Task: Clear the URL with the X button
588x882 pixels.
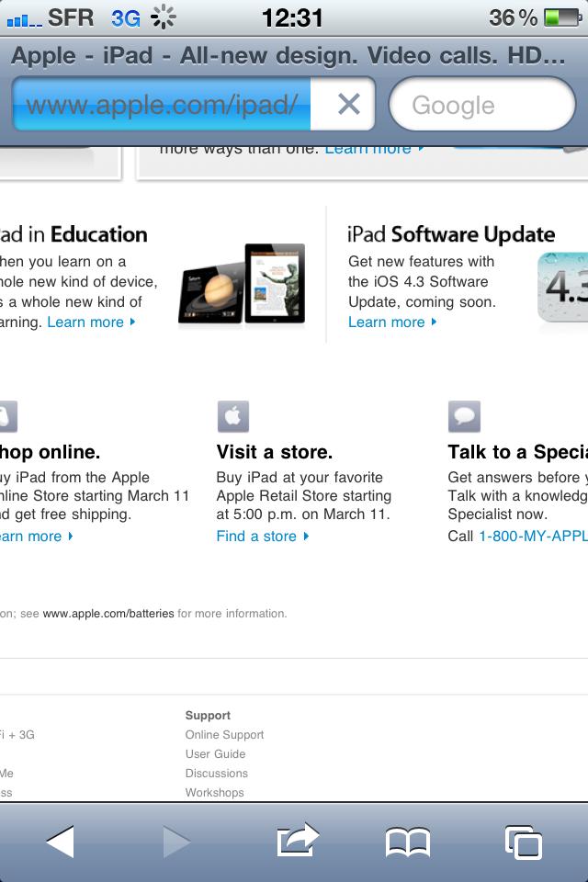Action: click(x=348, y=105)
